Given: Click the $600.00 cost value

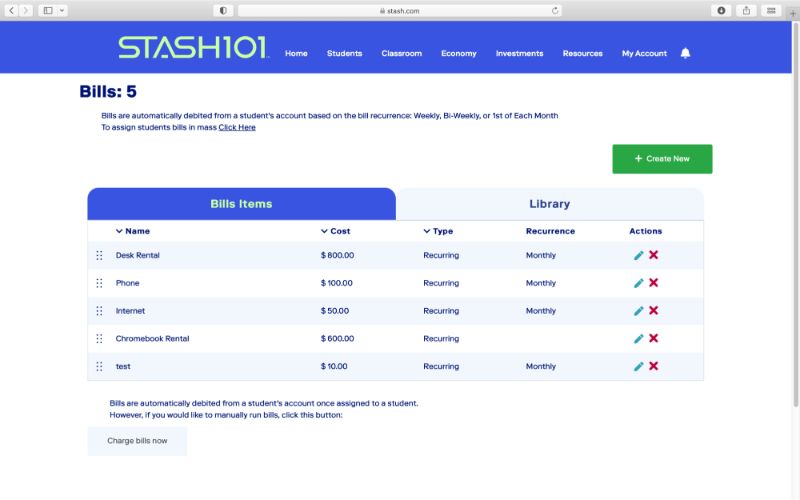Looking at the screenshot, I should (337, 338).
